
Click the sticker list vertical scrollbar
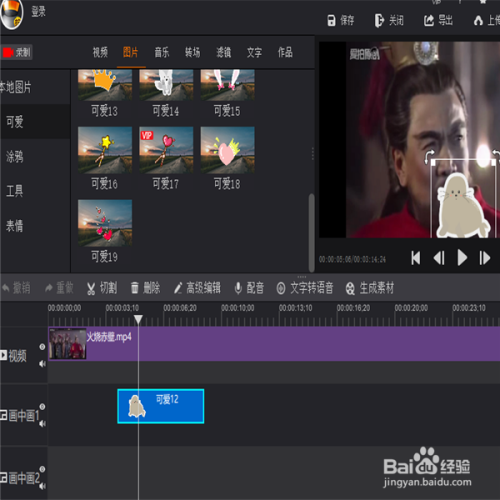click(311, 232)
